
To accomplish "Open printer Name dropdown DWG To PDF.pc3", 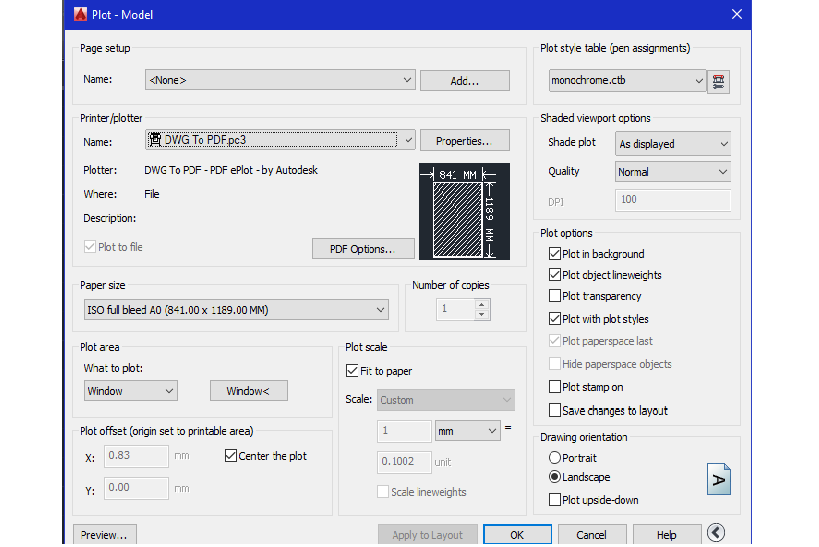I will (x=280, y=140).
